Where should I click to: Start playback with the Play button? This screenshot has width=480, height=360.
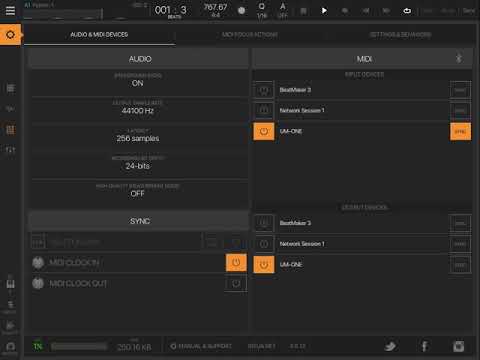tap(324, 11)
